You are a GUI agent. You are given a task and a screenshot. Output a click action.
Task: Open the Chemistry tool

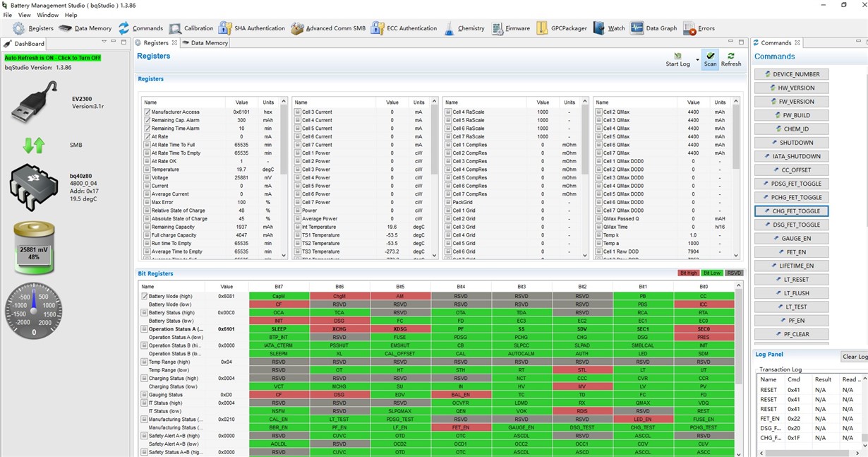pyautogui.click(x=464, y=28)
